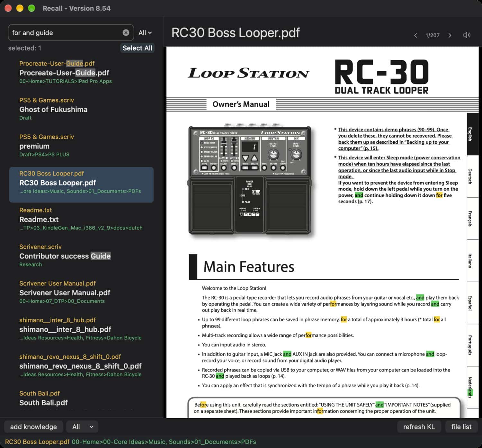The height and width of the screenshot is (448, 482).
Task: Select the Procreate-User-Guide.pdf result
Action: click(81, 72)
